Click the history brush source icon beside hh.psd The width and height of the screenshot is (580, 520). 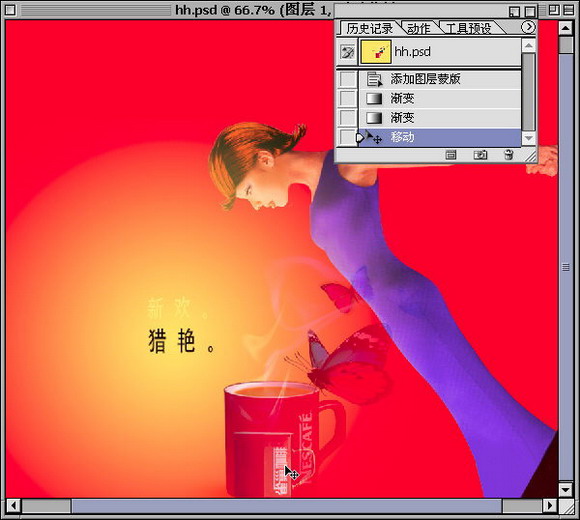click(x=347, y=52)
